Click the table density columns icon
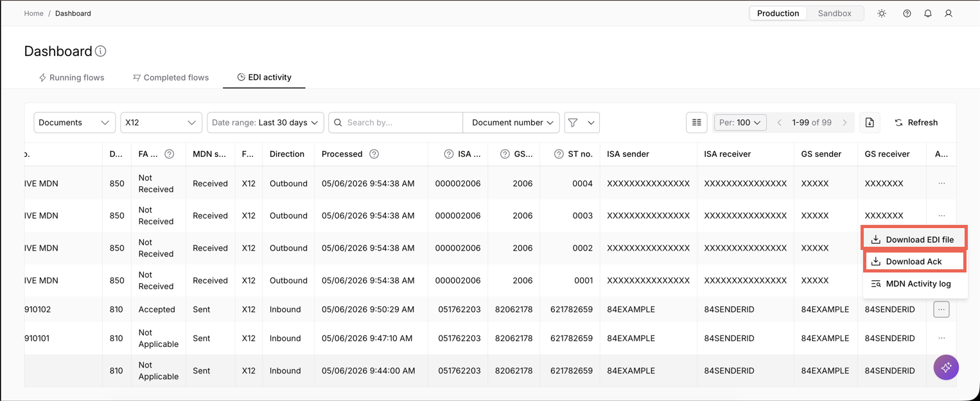 tap(696, 122)
